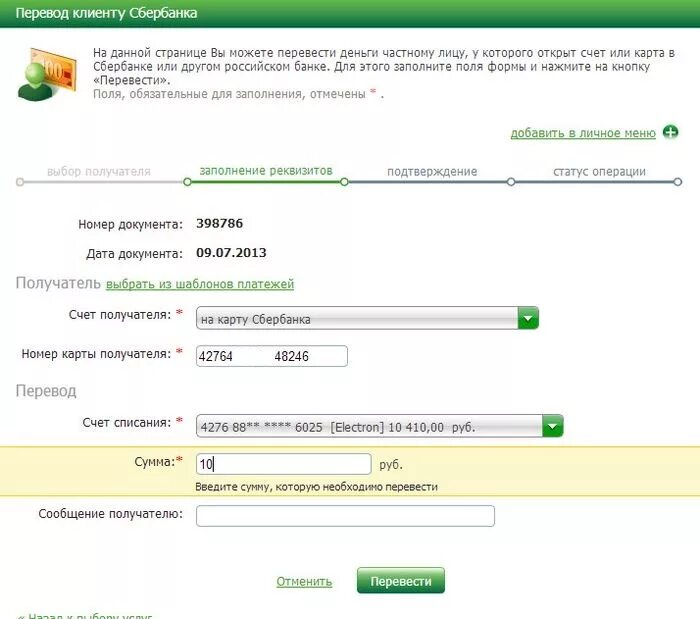700x619 pixels.
Task: Select the 'статус операции' step
Action: [600, 171]
